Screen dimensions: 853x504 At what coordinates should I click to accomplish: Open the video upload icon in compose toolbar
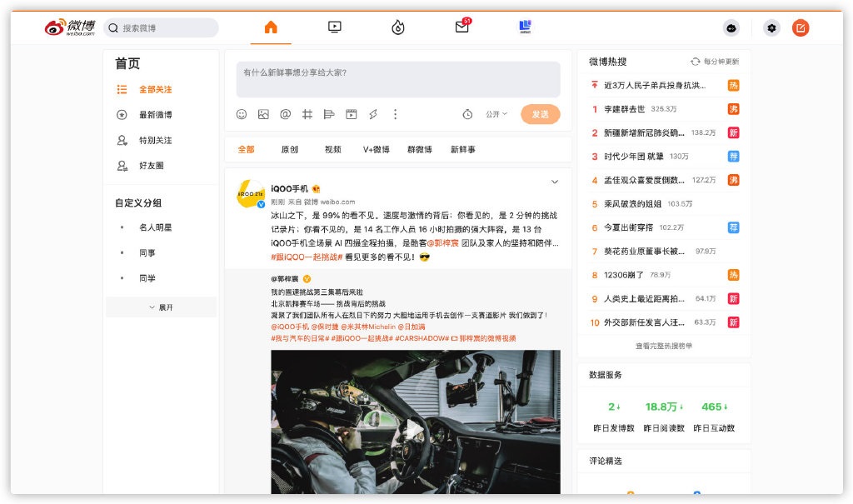pyautogui.click(x=352, y=114)
